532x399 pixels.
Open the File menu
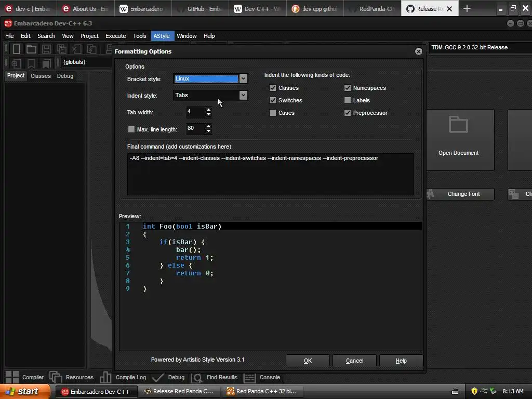click(x=9, y=36)
